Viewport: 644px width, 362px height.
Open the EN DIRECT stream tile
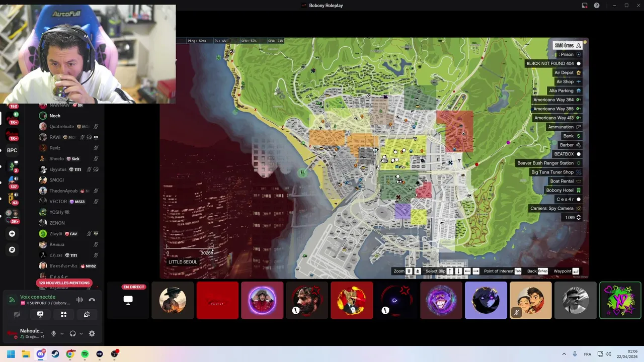(x=128, y=300)
